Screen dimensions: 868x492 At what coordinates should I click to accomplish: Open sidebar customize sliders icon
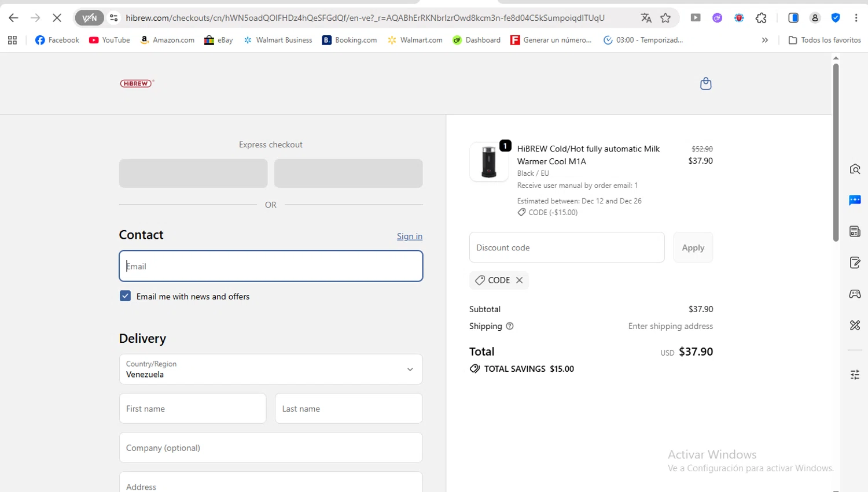click(x=855, y=375)
